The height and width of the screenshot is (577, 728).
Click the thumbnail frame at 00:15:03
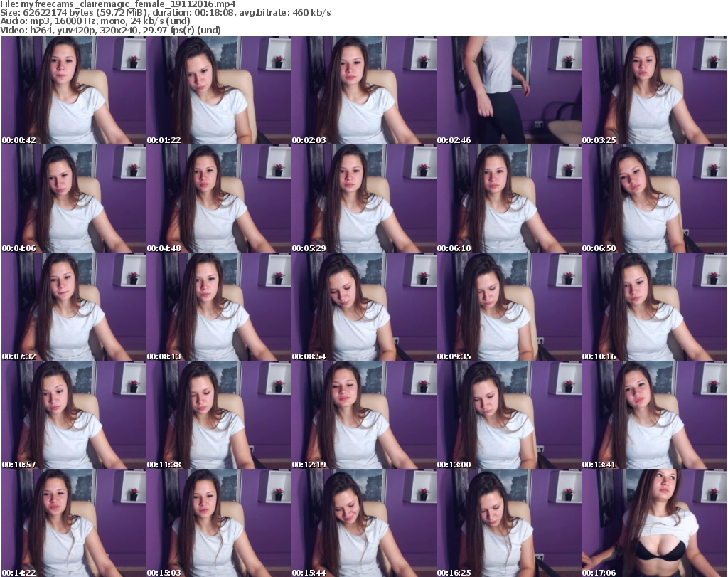219,523
